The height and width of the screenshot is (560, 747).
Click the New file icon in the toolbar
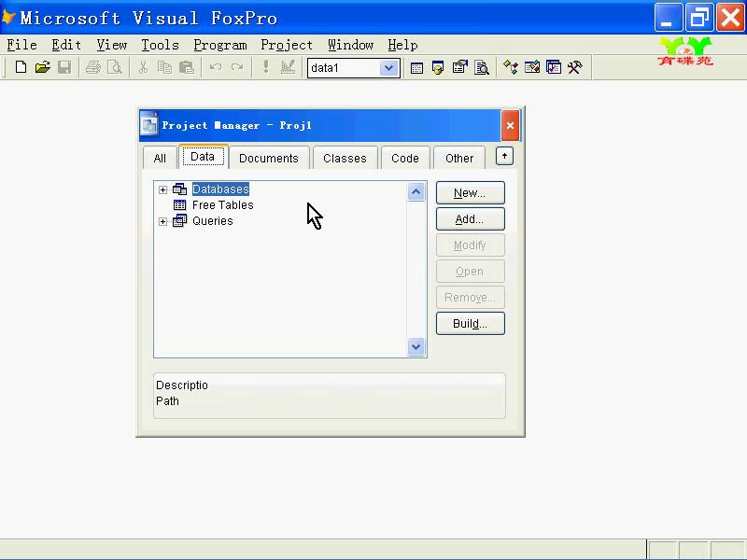[x=21, y=67]
